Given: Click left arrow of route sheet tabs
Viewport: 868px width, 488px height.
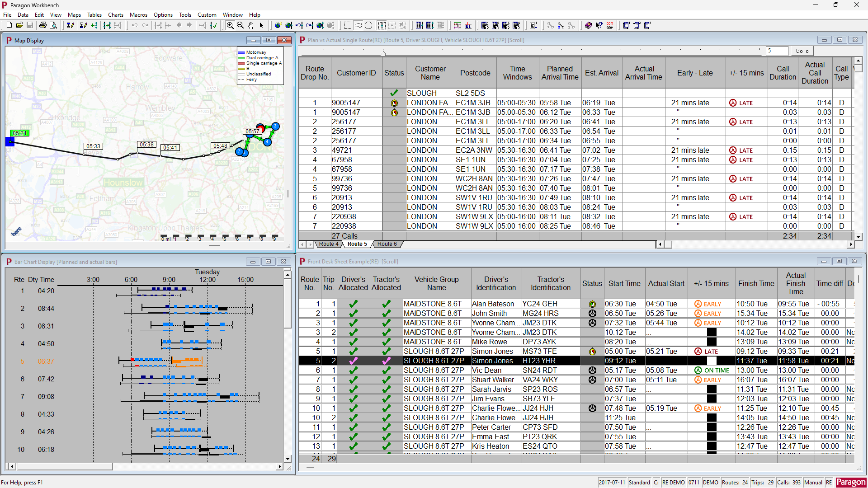Looking at the screenshot, I should (x=302, y=244).
